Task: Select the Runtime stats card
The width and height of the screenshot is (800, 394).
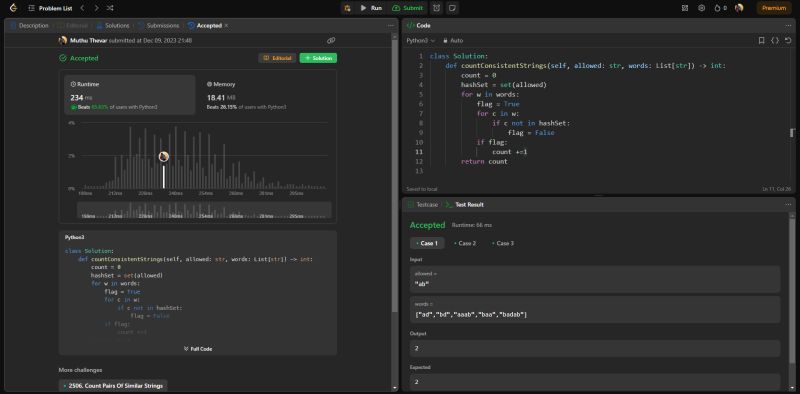Action: [x=130, y=95]
